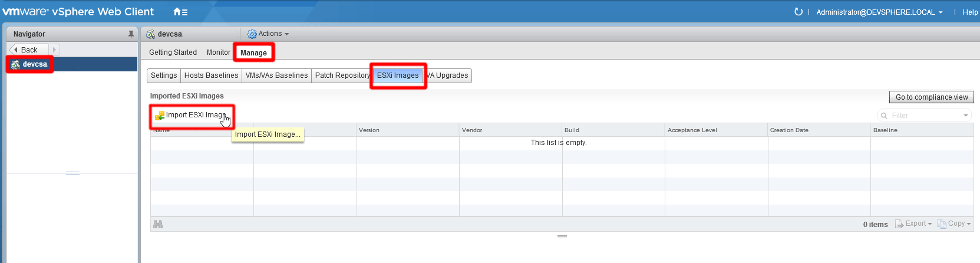Click the Import ESXi Image icon
The width and height of the screenshot is (980, 263).
160,116
